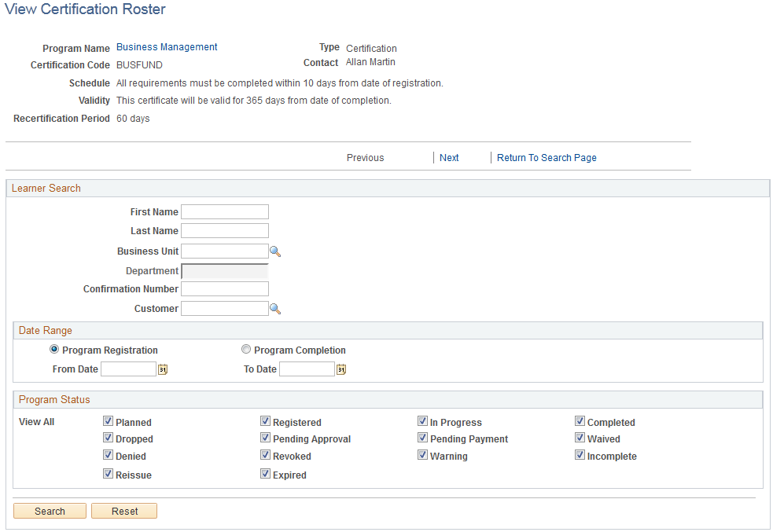Go to the Next roster link
The height and width of the screenshot is (532, 773).
point(449,158)
